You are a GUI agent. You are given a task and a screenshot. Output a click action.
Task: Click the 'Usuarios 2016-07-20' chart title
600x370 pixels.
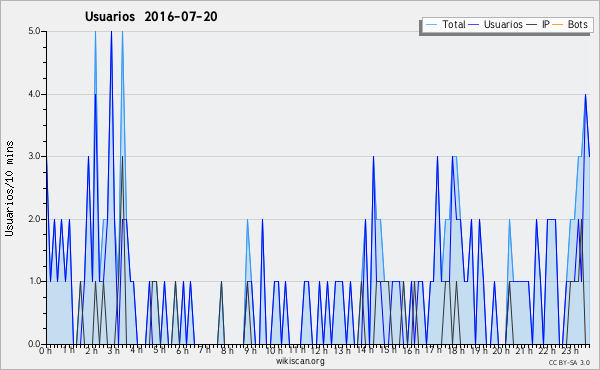pos(151,17)
